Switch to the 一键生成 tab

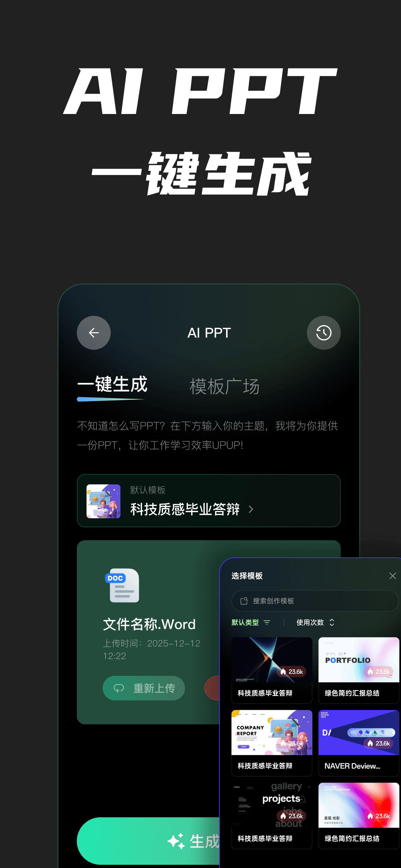(112, 385)
